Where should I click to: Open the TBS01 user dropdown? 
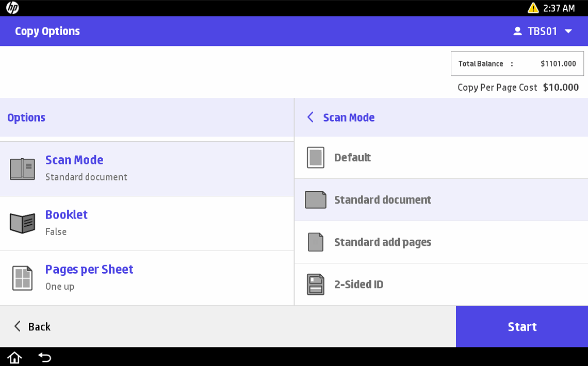[543, 31]
